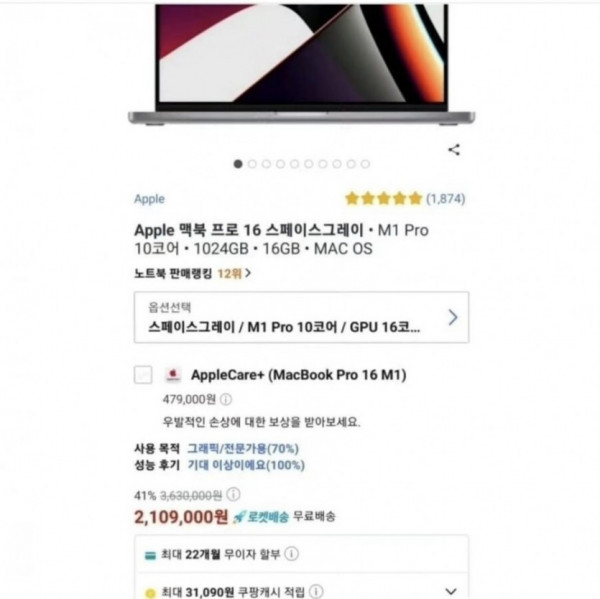Screen dimensions: 600x599
Task: Tap the share icon below product image
Action: pos(454,150)
